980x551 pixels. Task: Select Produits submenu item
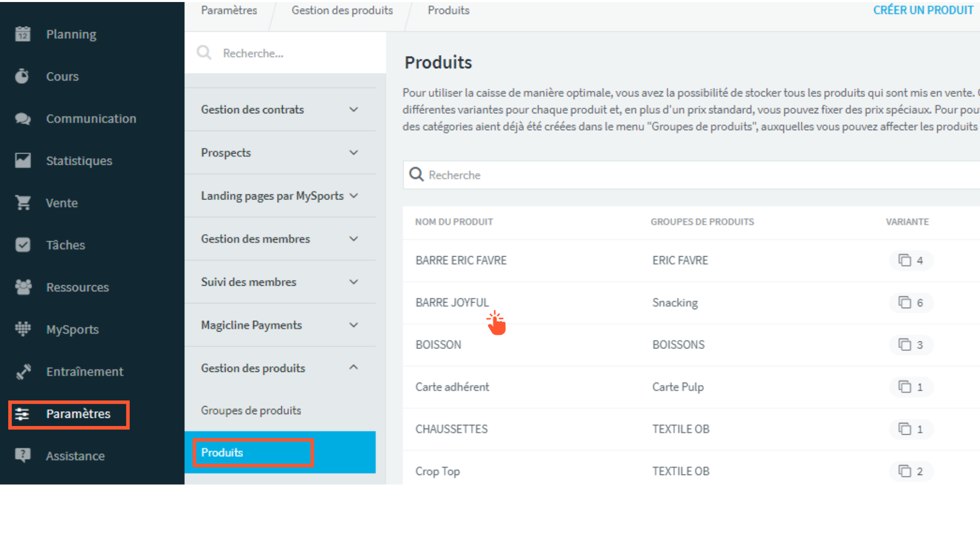280,453
